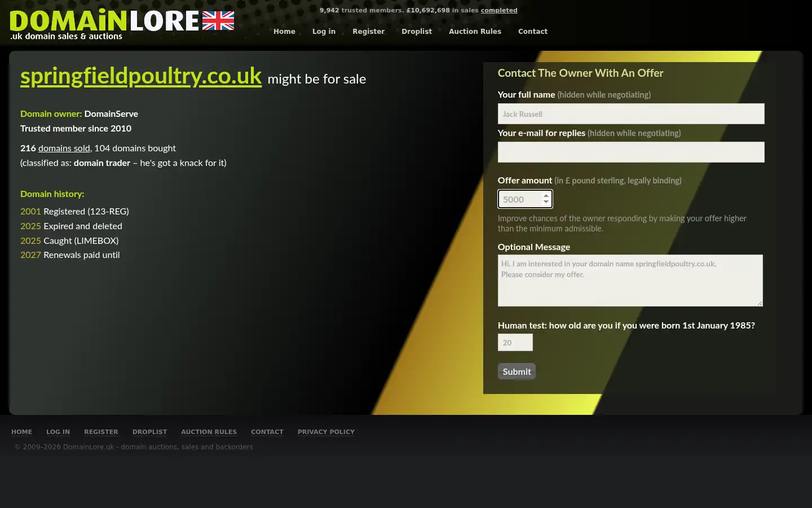Open footer HOME link

pos(21,432)
